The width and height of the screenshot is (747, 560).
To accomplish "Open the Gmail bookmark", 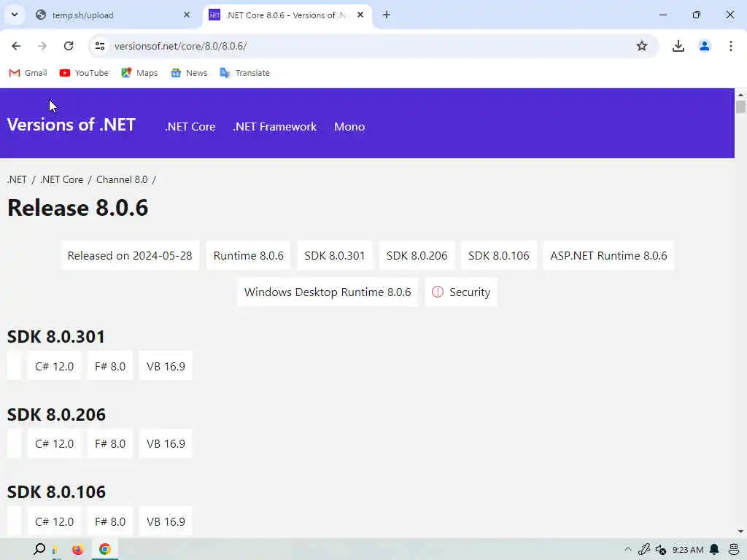I will (x=28, y=73).
